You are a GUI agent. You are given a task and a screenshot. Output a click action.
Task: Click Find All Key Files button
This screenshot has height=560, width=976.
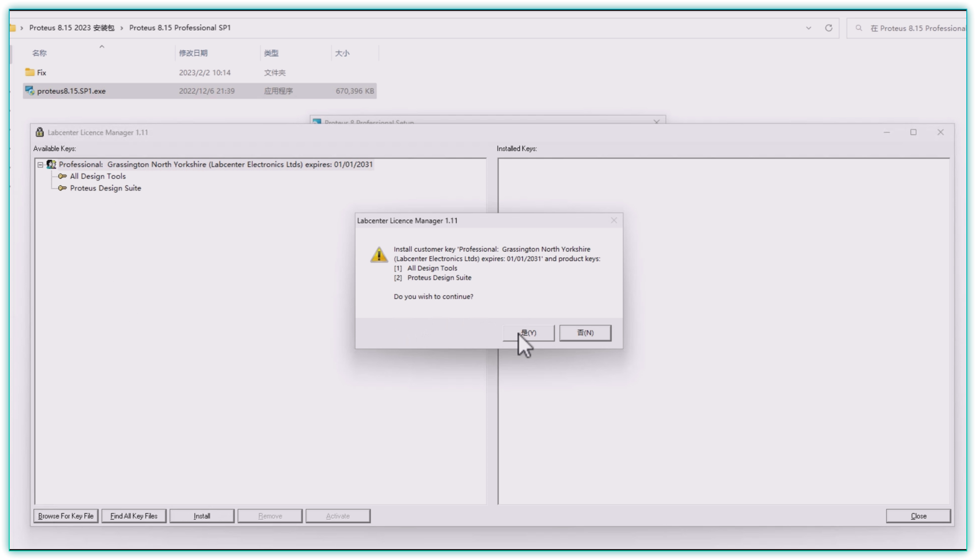pos(134,516)
